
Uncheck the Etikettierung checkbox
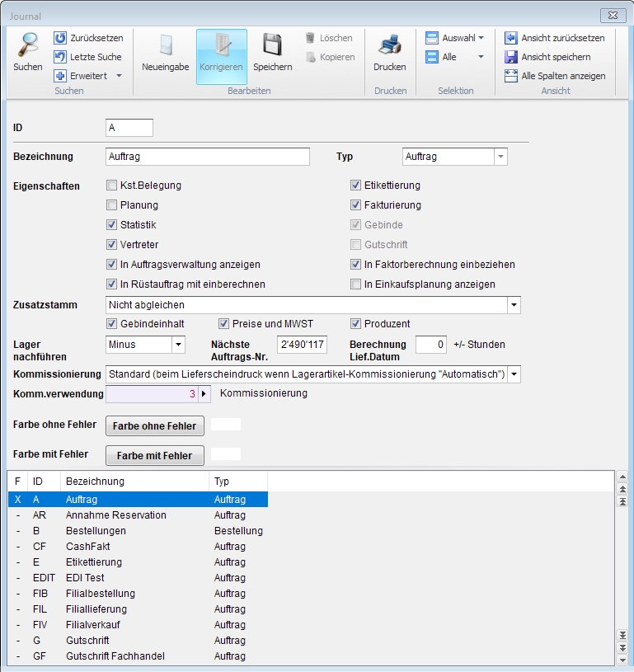(355, 186)
